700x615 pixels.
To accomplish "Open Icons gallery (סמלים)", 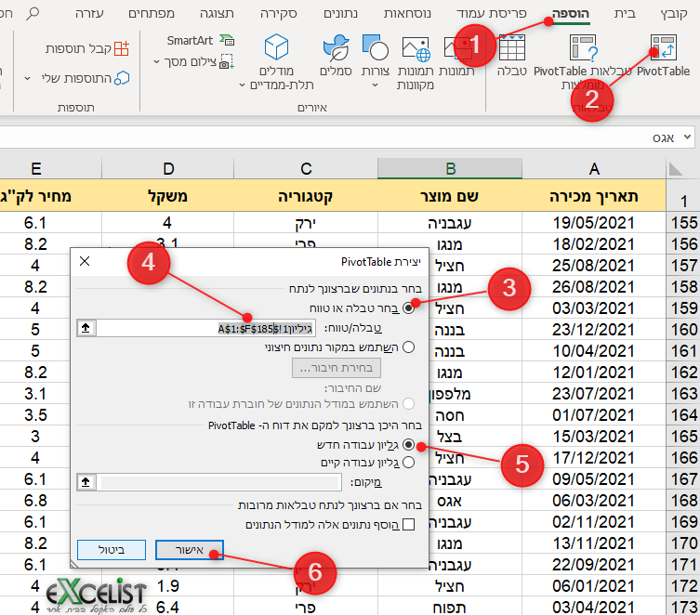I will [336, 47].
